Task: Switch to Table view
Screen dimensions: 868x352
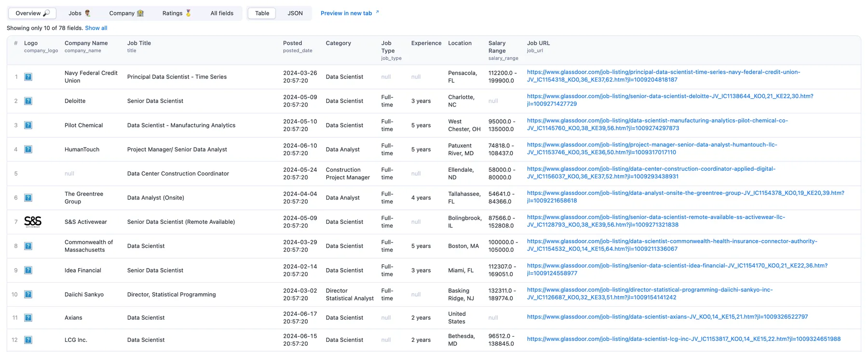Action: (262, 13)
